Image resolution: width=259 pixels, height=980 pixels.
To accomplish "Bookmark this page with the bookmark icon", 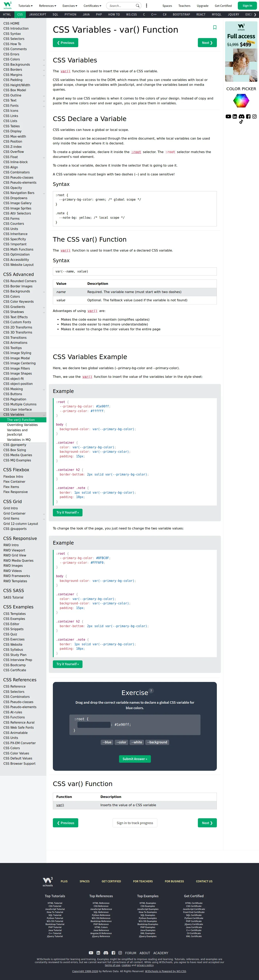I will coord(214,27).
